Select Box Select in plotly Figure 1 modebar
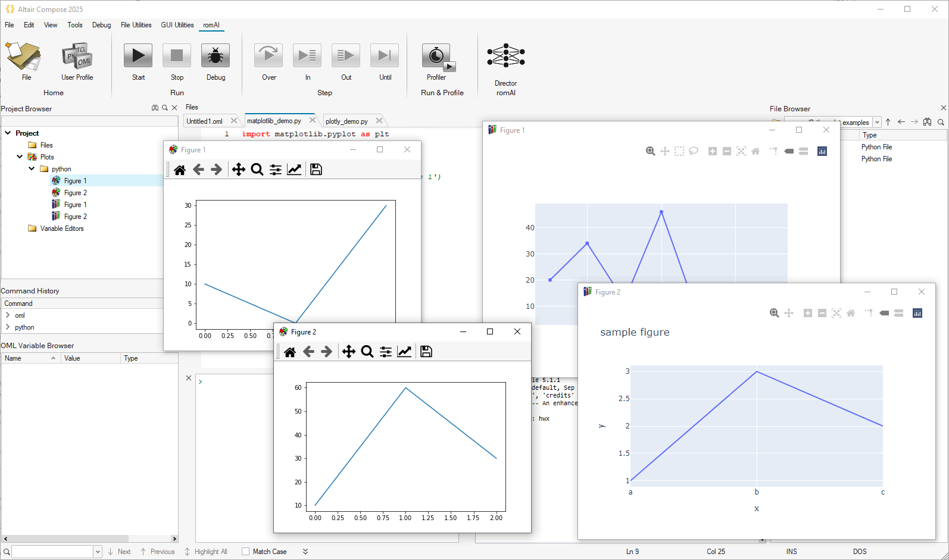The width and height of the screenshot is (949, 560). click(679, 151)
